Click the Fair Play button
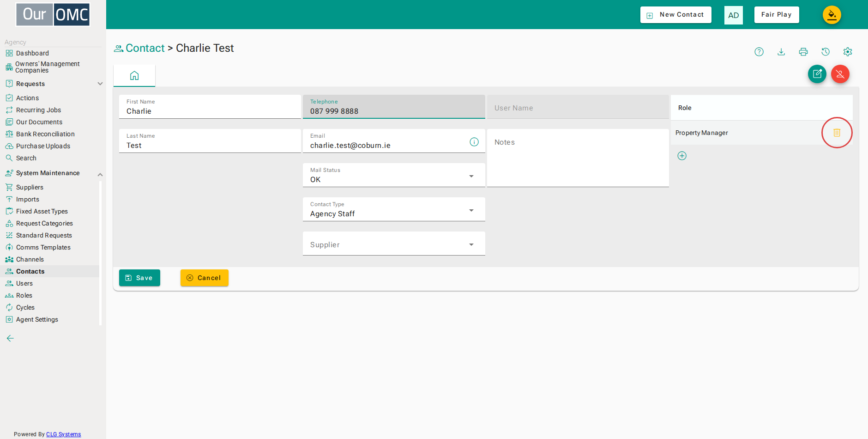 (x=777, y=15)
